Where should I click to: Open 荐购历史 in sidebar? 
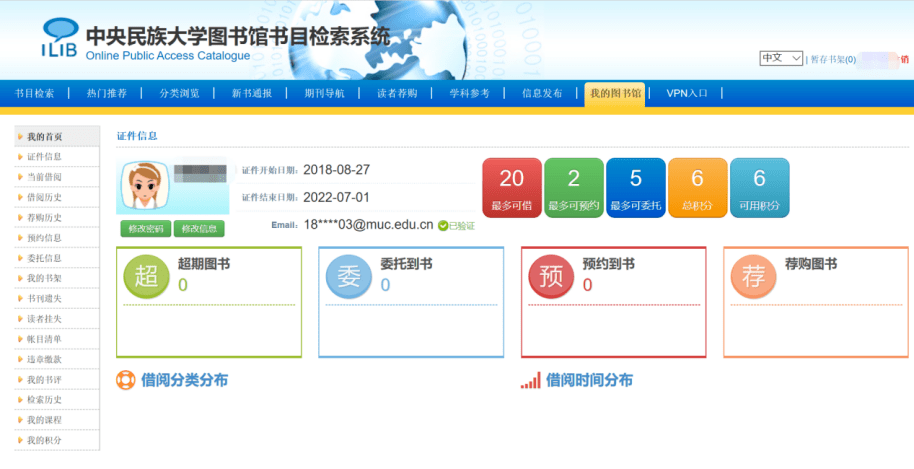44,218
